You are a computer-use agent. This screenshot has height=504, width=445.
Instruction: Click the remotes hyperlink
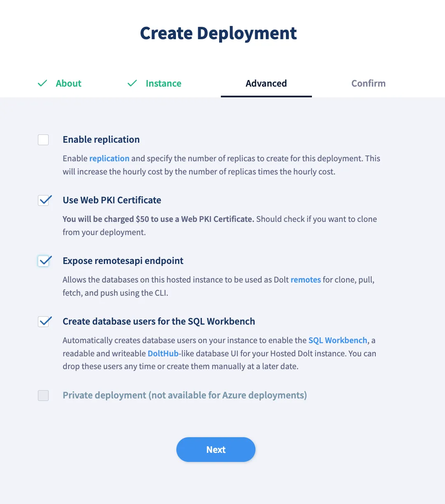pyautogui.click(x=306, y=280)
